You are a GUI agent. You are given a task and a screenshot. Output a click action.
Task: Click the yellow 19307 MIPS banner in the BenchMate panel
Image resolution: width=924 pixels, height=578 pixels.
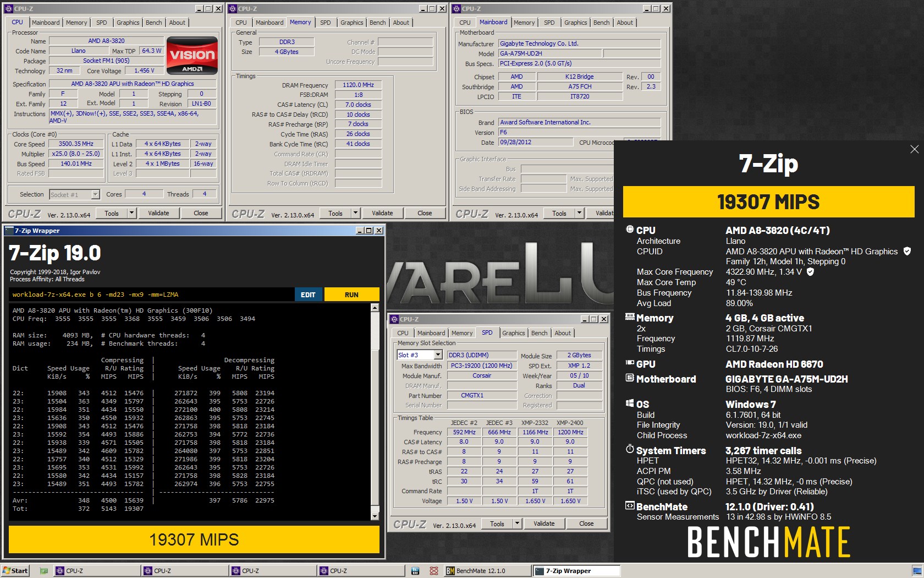[768, 201]
